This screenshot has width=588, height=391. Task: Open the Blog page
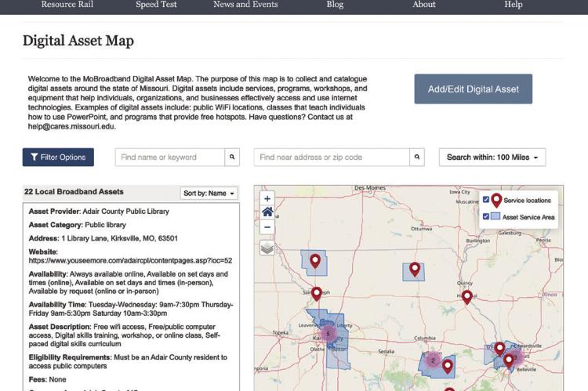pyautogui.click(x=335, y=5)
